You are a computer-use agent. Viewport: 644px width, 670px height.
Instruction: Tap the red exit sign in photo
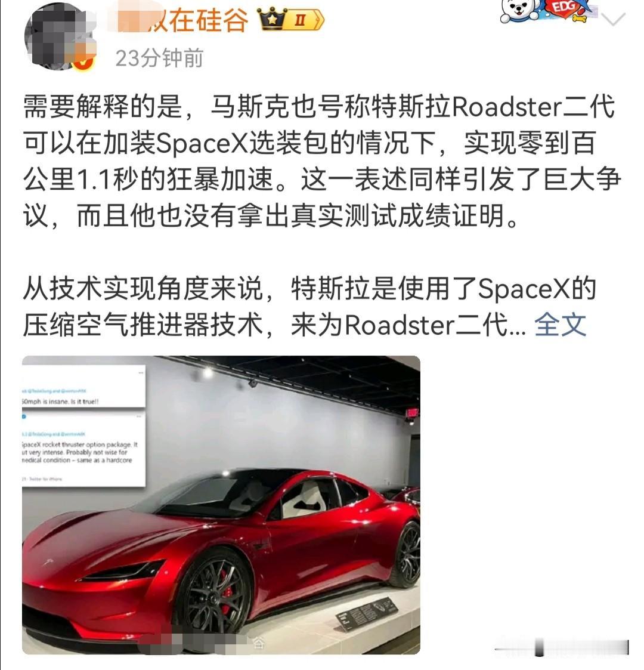(x=411, y=413)
